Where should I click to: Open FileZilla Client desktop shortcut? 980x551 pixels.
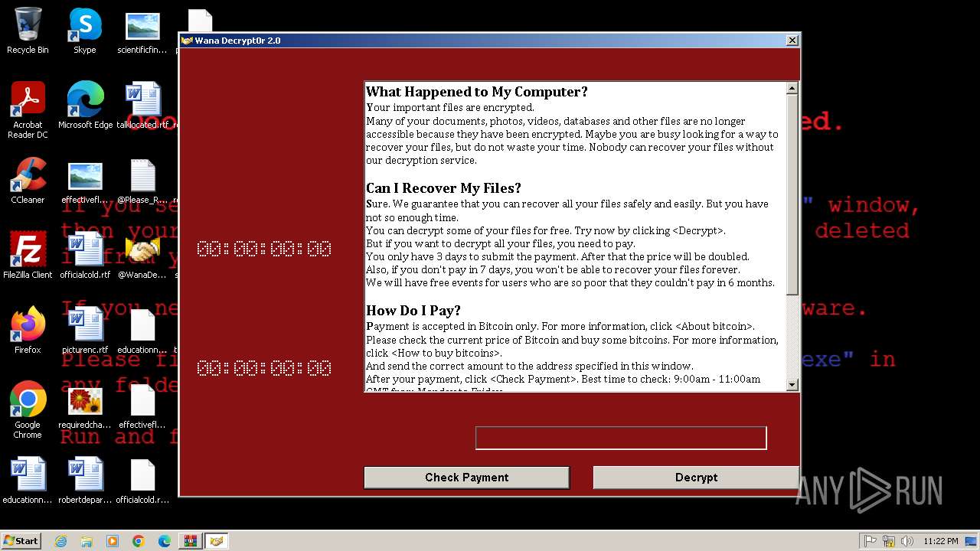[x=28, y=256]
